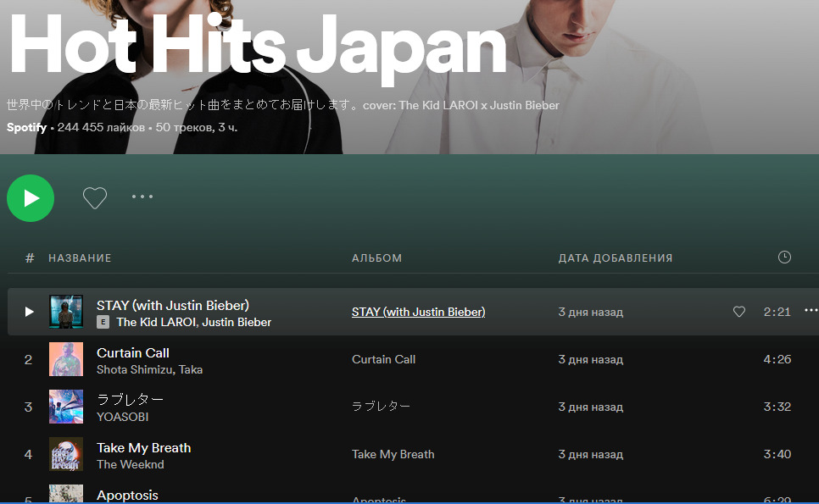Click the НАЗВАНИЕ column header

point(80,258)
